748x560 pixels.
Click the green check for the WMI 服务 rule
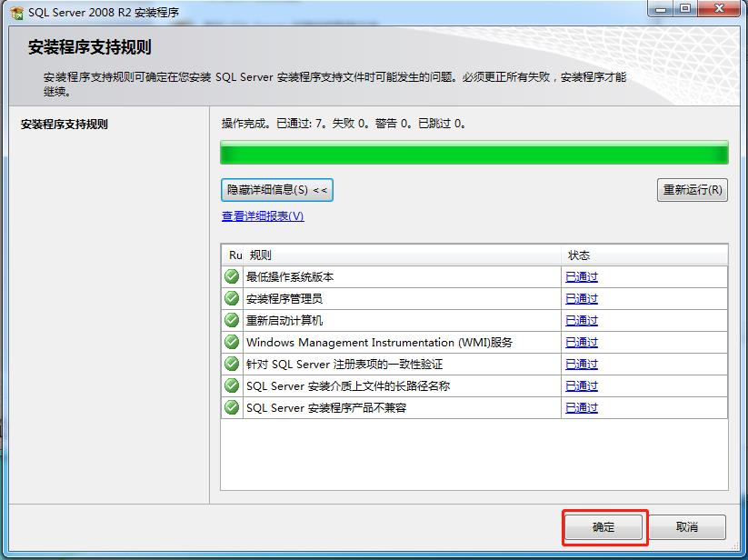(231, 342)
